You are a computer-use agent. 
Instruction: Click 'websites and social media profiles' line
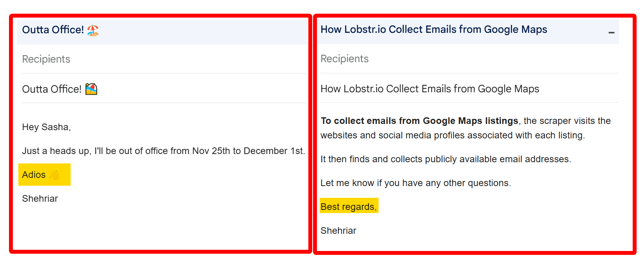(x=452, y=136)
